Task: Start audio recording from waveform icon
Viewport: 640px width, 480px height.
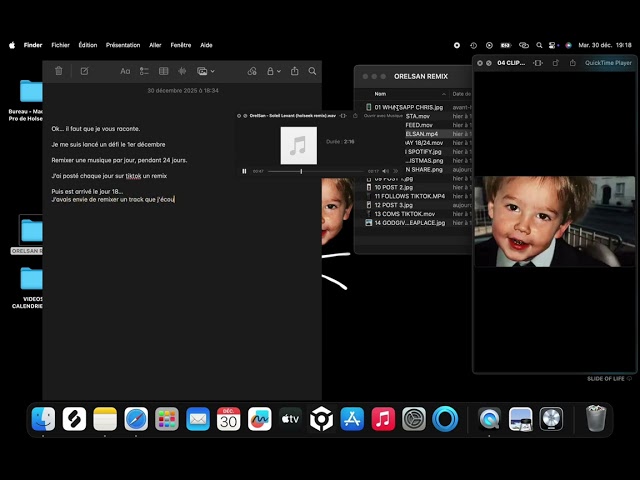Action: pos(182,71)
